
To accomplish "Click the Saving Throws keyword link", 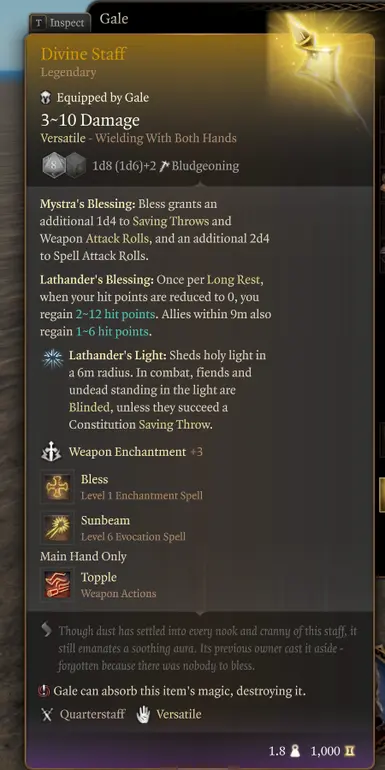I will coord(170,221).
